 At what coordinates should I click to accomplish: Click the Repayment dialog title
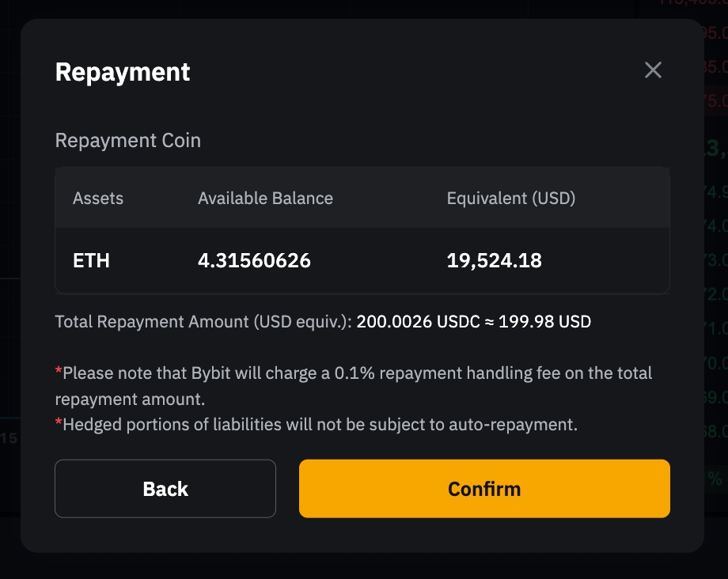tap(123, 72)
